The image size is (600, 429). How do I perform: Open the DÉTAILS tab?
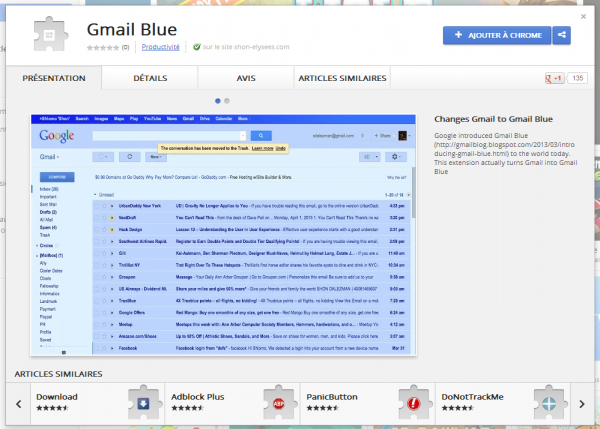tap(150, 78)
